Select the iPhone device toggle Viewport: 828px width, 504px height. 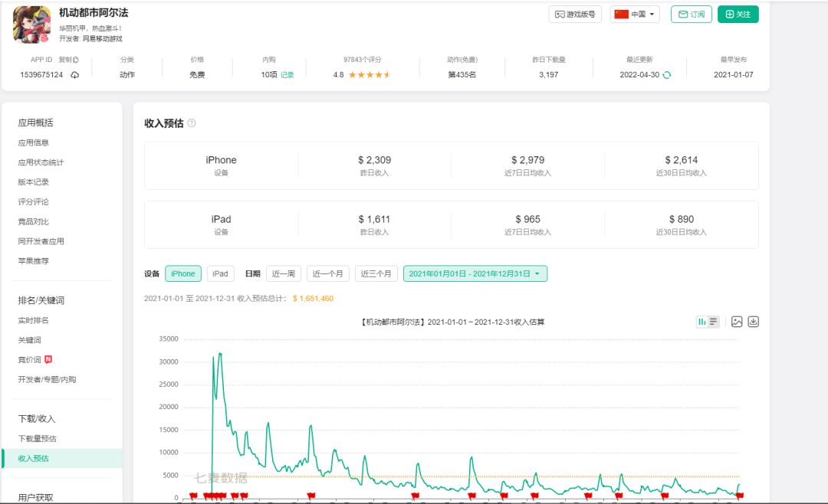(x=183, y=273)
